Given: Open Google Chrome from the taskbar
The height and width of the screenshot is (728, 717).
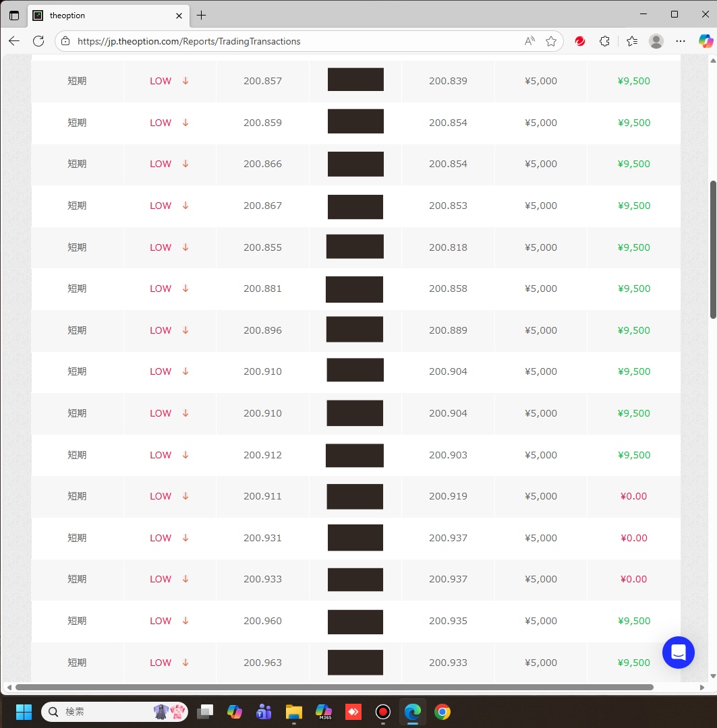Looking at the screenshot, I should [442, 712].
